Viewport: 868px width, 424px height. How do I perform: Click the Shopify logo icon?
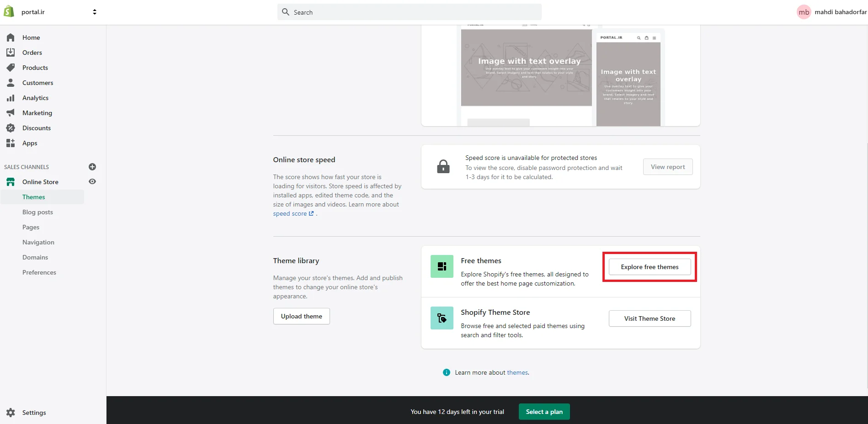coord(9,12)
